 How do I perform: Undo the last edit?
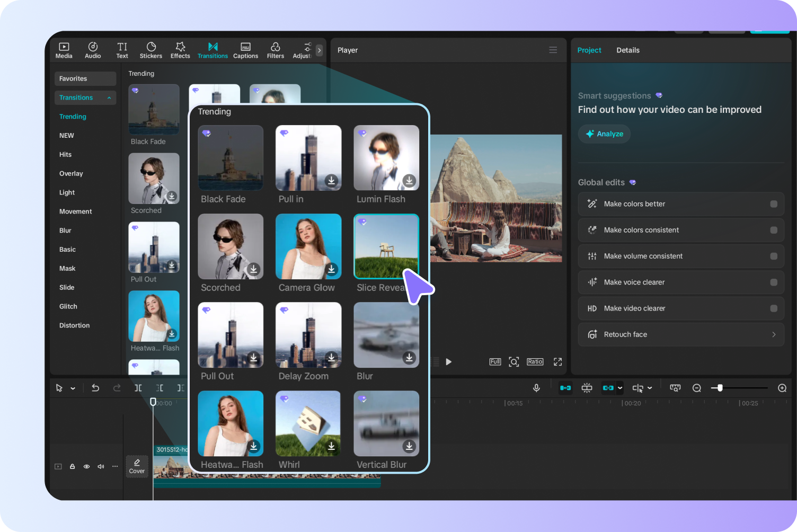point(95,387)
